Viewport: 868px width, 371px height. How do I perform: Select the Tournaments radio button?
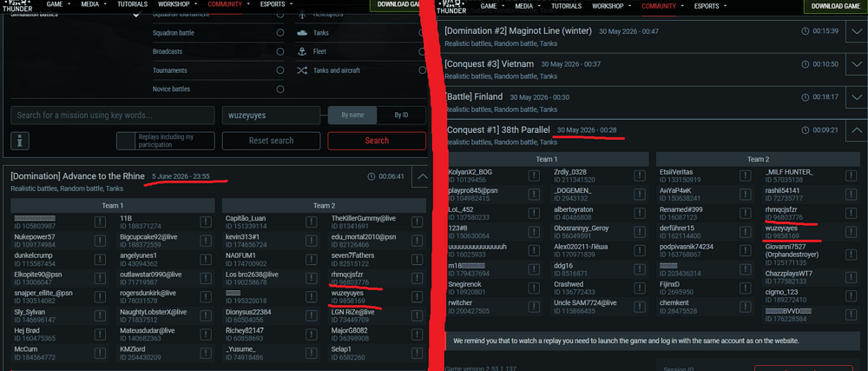280,70
